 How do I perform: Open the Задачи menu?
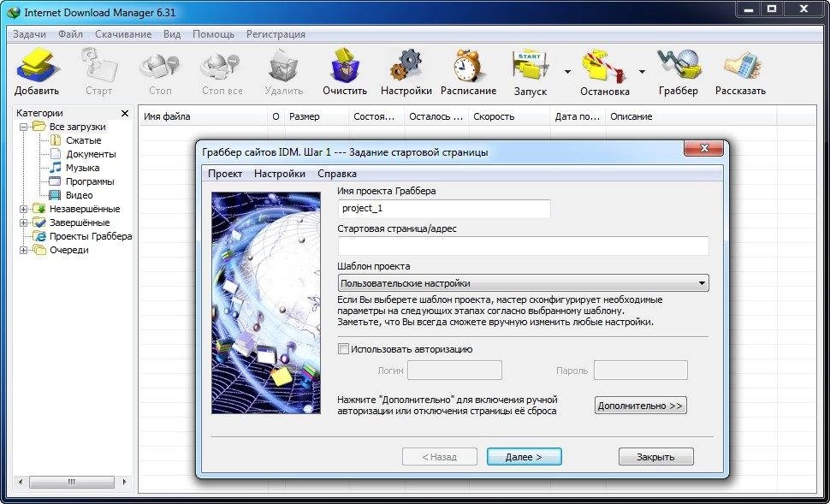click(x=29, y=34)
